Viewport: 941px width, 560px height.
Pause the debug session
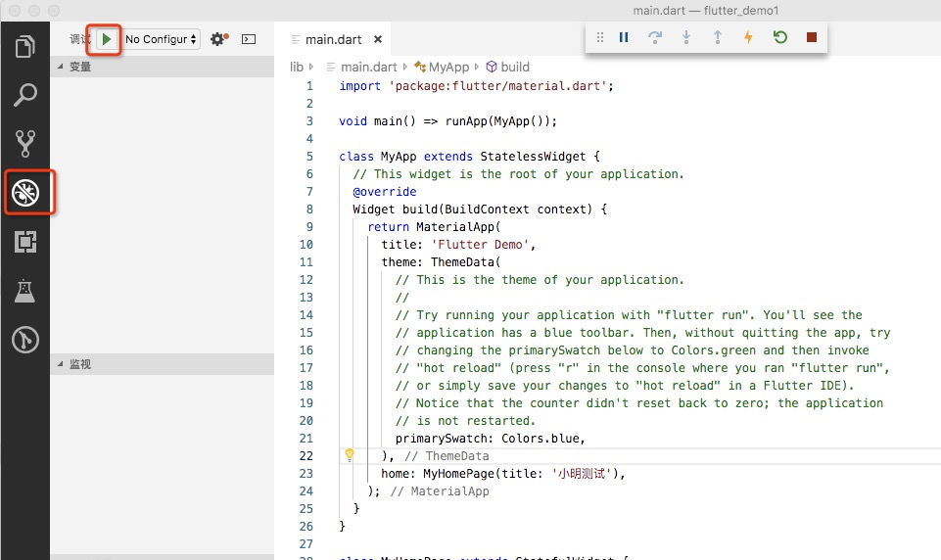(x=624, y=37)
